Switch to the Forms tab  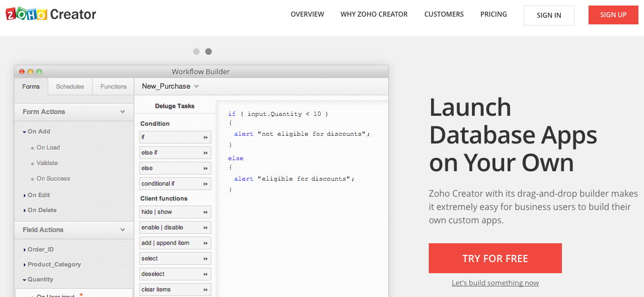pyautogui.click(x=31, y=86)
